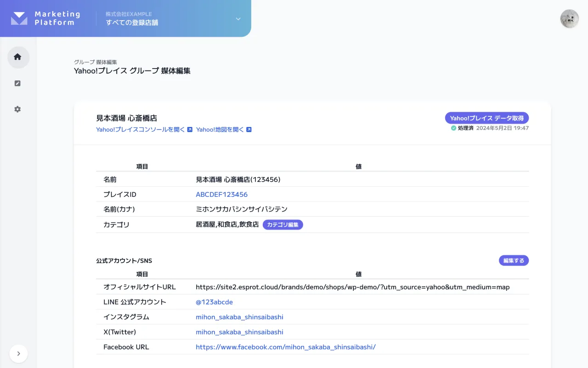Screen dimensions: 588x368
Task: Open the Yahoo!プレイスコンソールを開く link
Action: [x=139, y=130]
